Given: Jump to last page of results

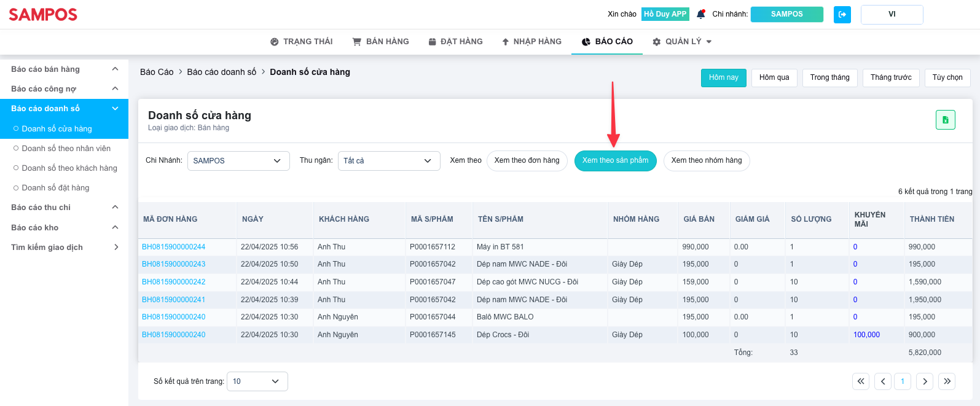Looking at the screenshot, I should [x=947, y=381].
